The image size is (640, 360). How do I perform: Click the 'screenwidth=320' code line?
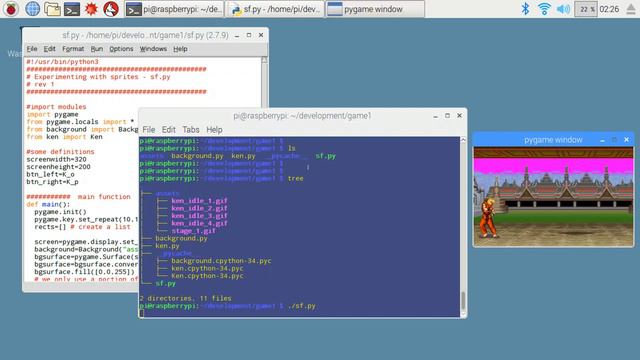[56, 159]
